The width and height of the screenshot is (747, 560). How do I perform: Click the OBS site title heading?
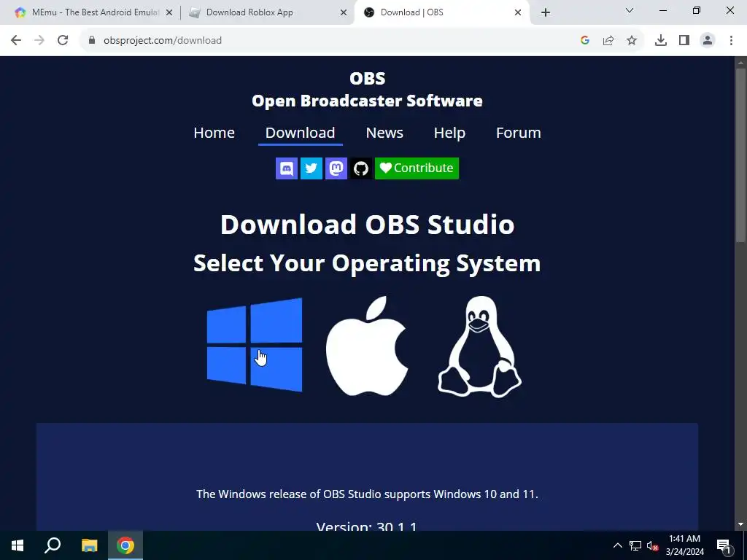coord(367,90)
